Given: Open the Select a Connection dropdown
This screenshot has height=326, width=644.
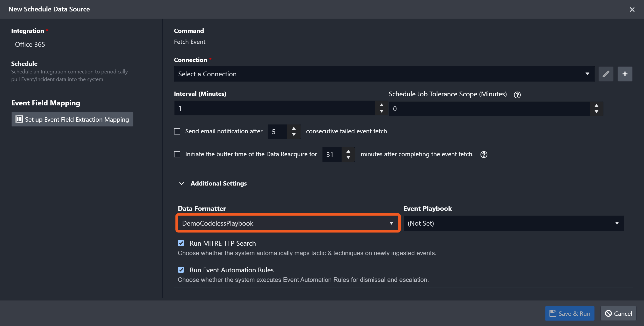Looking at the screenshot, I should [384, 74].
